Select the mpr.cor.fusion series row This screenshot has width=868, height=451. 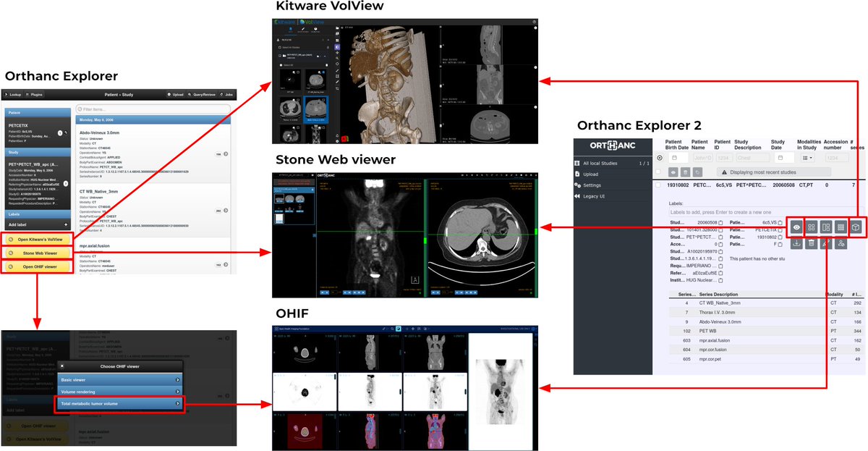click(x=765, y=349)
